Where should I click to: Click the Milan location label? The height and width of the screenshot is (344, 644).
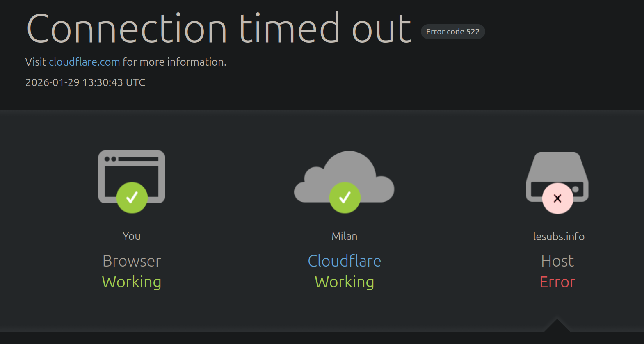[344, 236]
